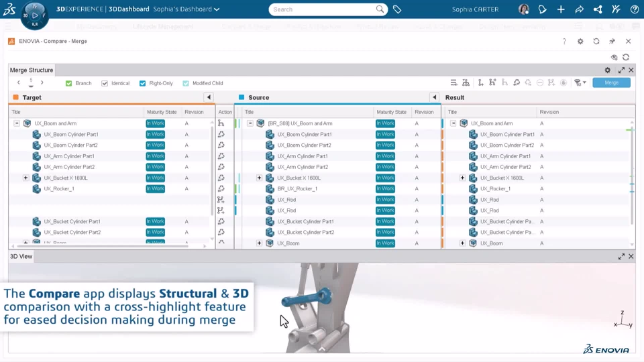The height and width of the screenshot is (362, 644).
Task: Open the 3DEXPERIENCE compass
Action: 34,15
